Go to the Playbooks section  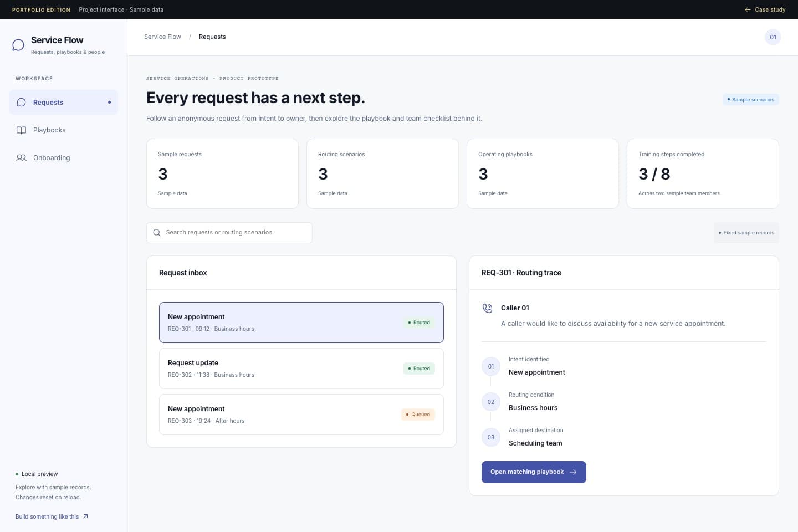click(x=63, y=130)
